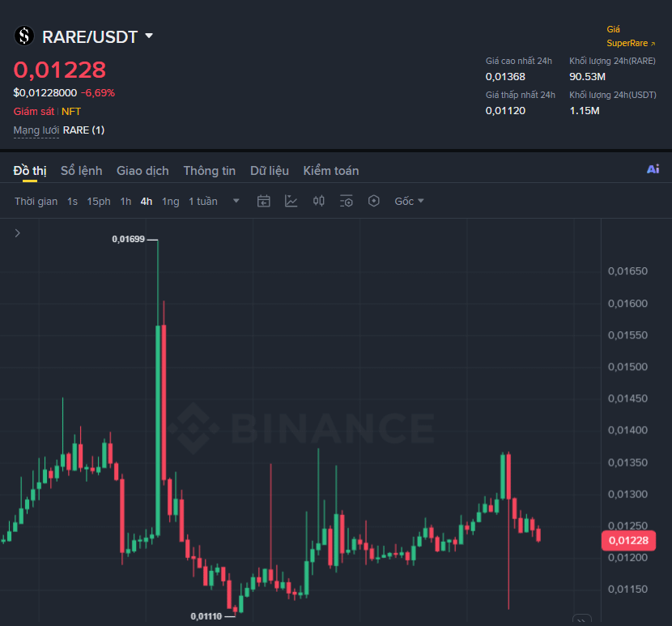
Task: Switch to the Sổ lệnh tab
Action: point(82,171)
